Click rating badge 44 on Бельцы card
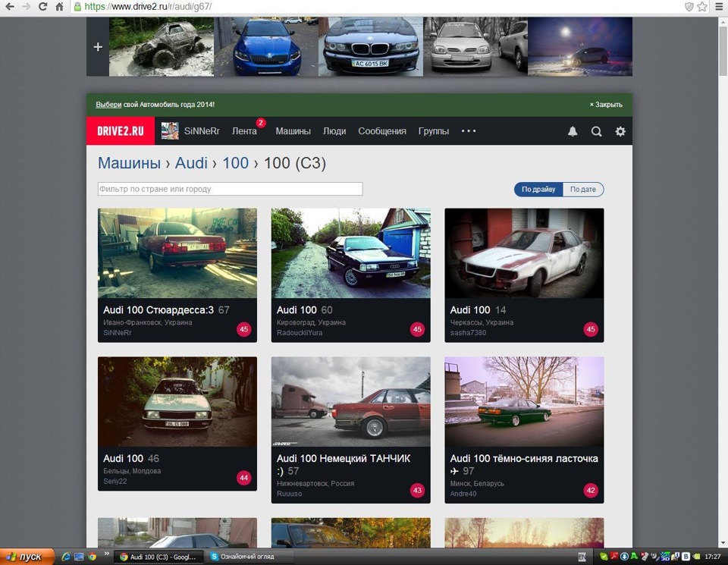 (243, 478)
